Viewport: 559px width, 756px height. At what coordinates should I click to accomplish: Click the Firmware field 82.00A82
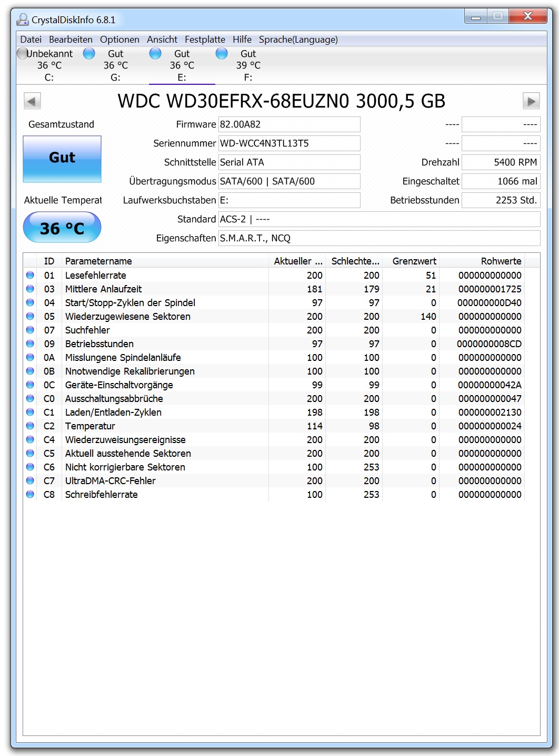click(x=290, y=124)
